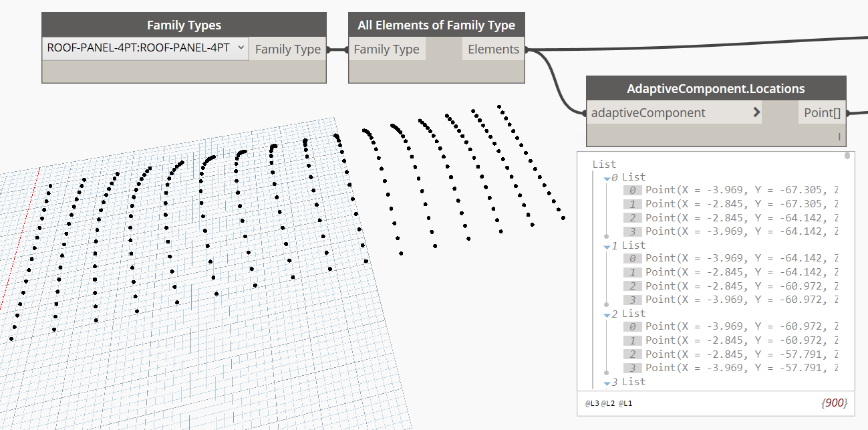868x430 pixels.
Task: Select the point row X = -3.969, Y = -67.305
Action: click(730, 190)
